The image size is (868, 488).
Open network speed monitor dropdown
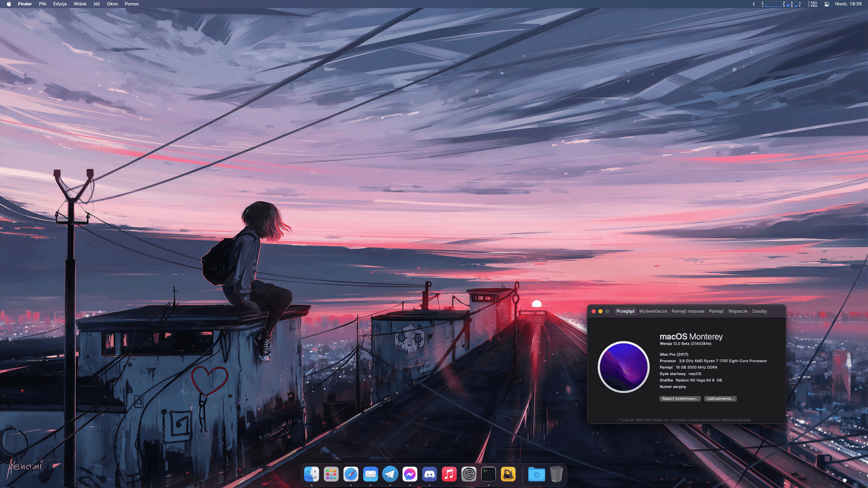[x=812, y=4]
